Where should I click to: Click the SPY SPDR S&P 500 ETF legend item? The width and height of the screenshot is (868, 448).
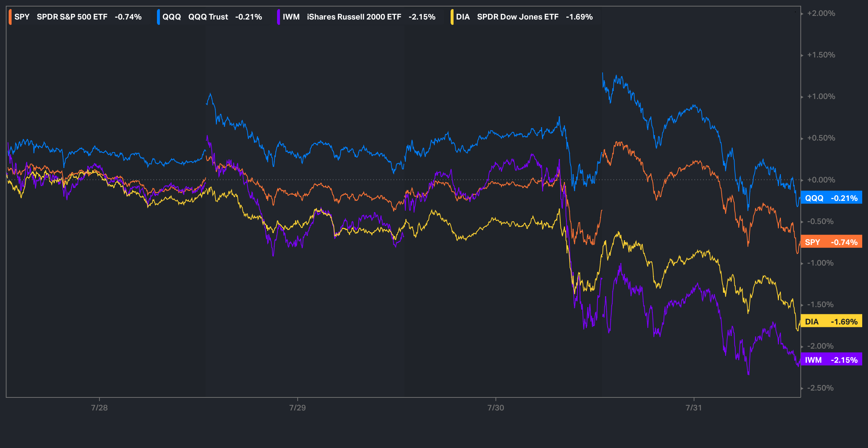(x=78, y=17)
